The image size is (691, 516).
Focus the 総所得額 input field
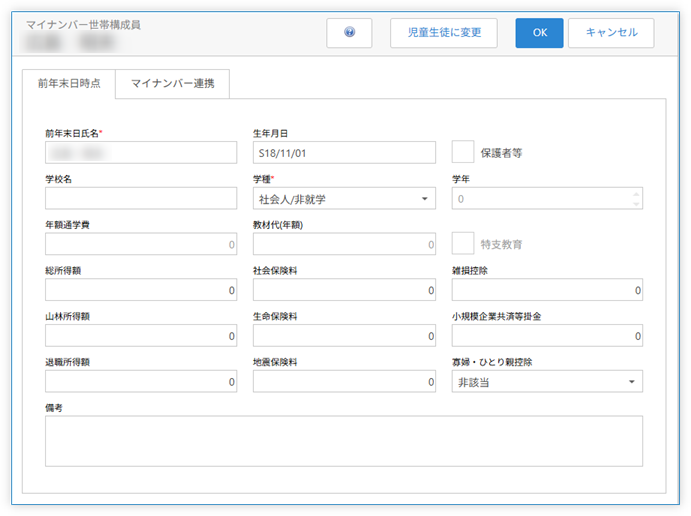(x=141, y=290)
